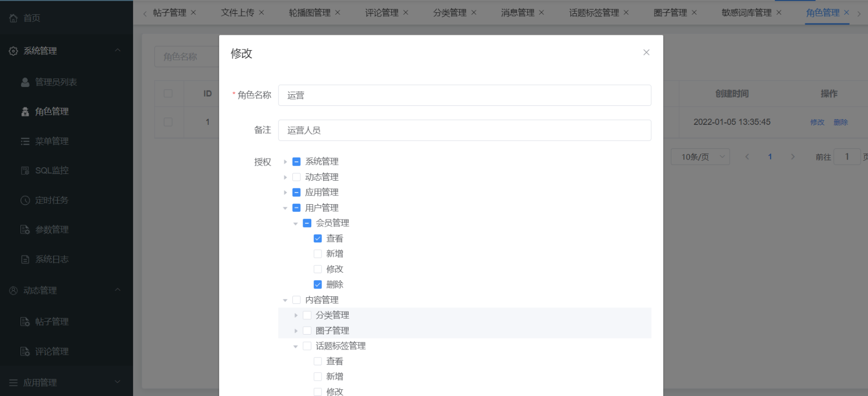Image resolution: width=868 pixels, height=396 pixels.
Task: Expand the 分类管理 tree node
Action: [295, 315]
